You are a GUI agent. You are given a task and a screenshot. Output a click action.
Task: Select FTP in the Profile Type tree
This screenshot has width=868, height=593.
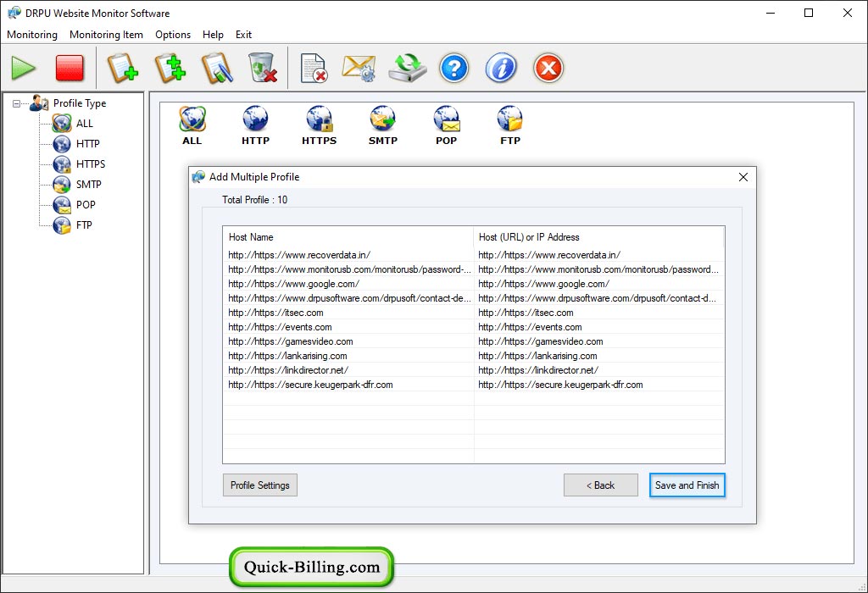tap(84, 225)
